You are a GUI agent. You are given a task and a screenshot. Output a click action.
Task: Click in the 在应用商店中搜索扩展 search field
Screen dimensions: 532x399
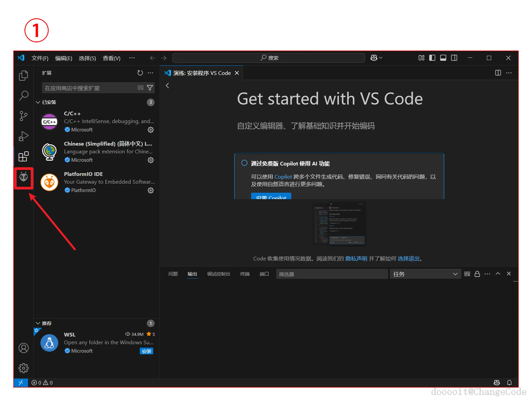click(x=89, y=88)
